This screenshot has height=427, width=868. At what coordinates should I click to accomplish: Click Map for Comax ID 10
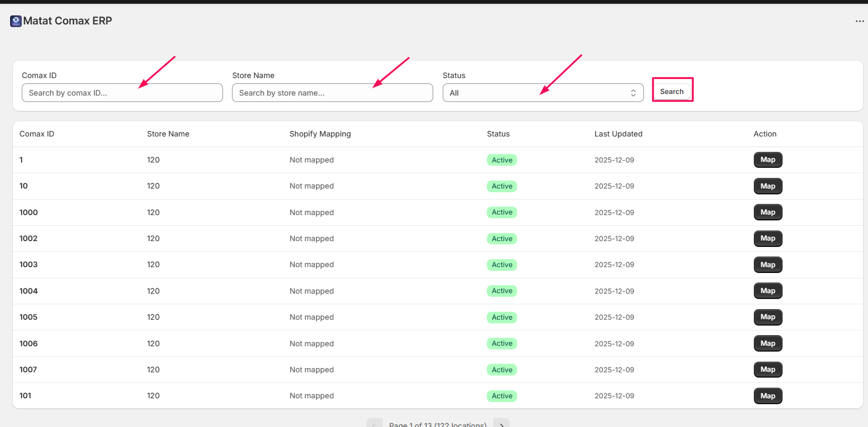pyautogui.click(x=768, y=186)
